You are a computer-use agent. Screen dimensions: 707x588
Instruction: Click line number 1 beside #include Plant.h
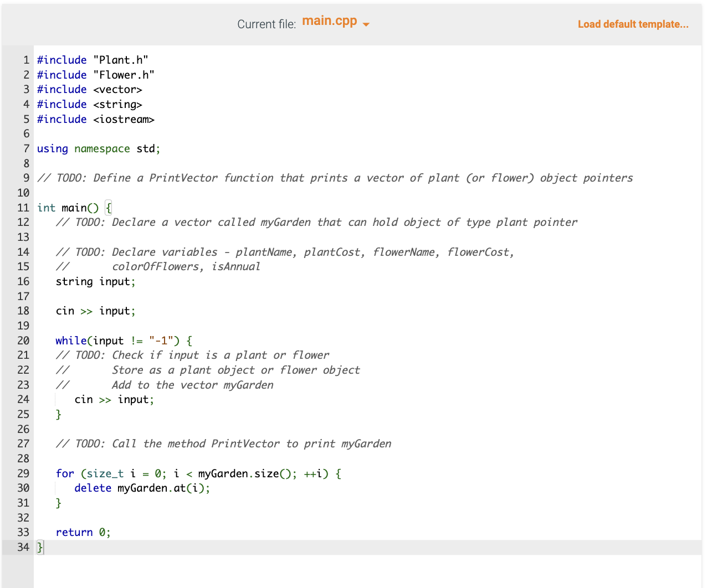point(26,60)
